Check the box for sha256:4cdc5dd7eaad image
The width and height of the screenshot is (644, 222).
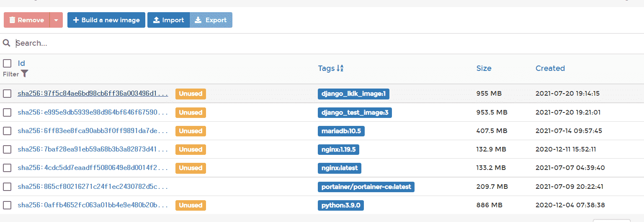click(7, 168)
